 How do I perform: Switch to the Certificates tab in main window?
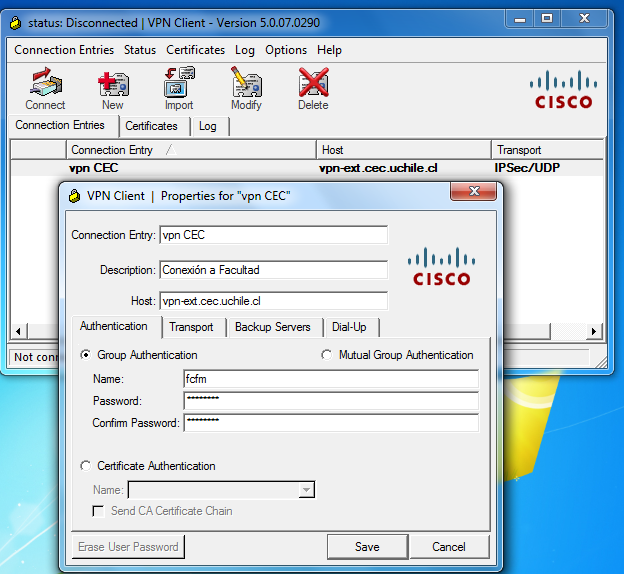pos(155,127)
